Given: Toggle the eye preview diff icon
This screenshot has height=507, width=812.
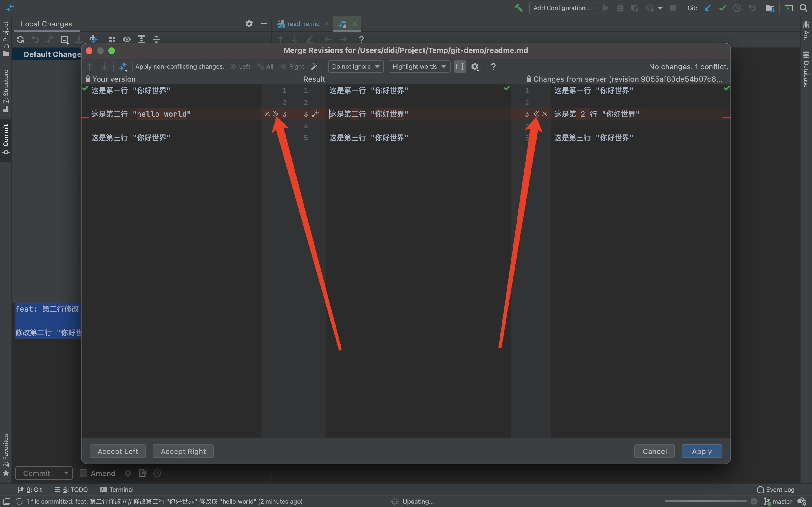Looking at the screenshot, I should coord(127,39).
